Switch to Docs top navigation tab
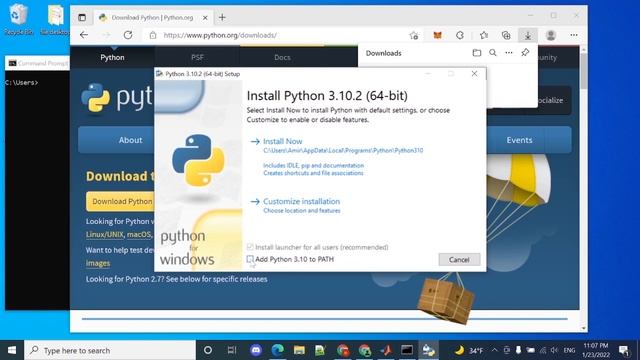The image size is (640, 360). pyautogui.click(x=282, y=58)
